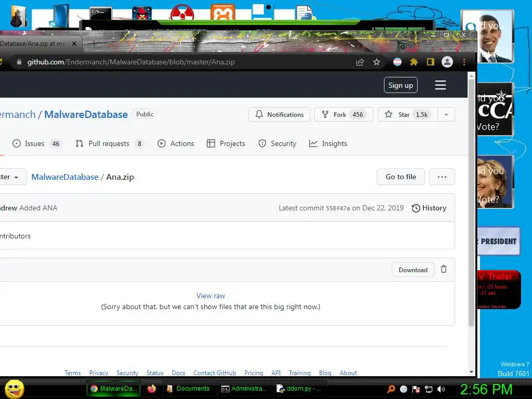Open the smiley face Start button
532x399 pixels.
click(14, 389)
